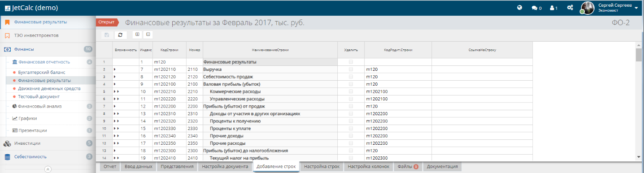
Task: Open Тестовый документ in the sidebar
Action: pyautogui.click(x=39, y=96)
